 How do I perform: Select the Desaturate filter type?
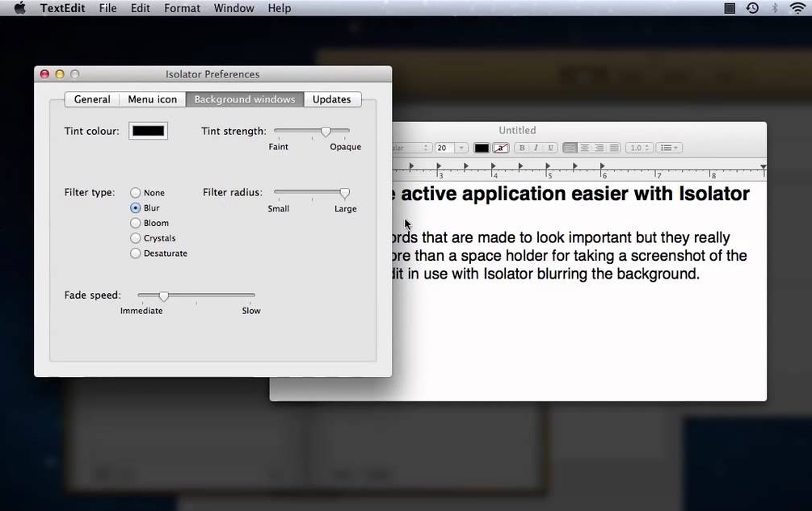pos(135,253)
